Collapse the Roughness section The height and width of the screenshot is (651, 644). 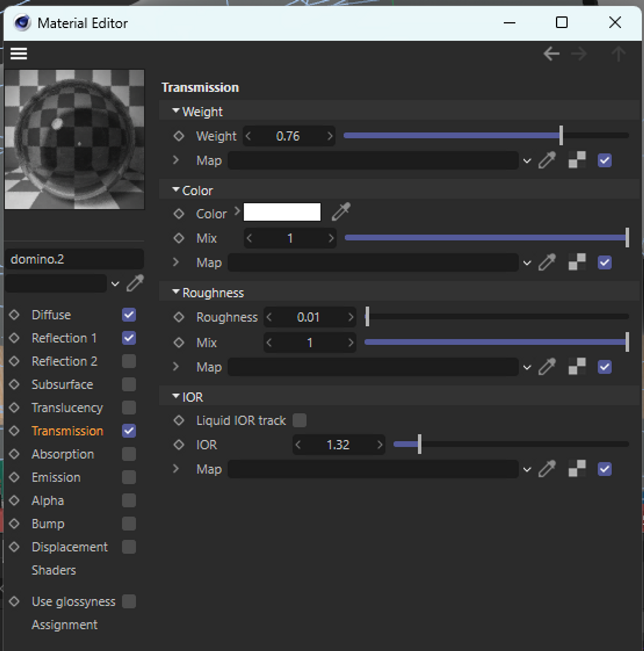coord(176,292)
